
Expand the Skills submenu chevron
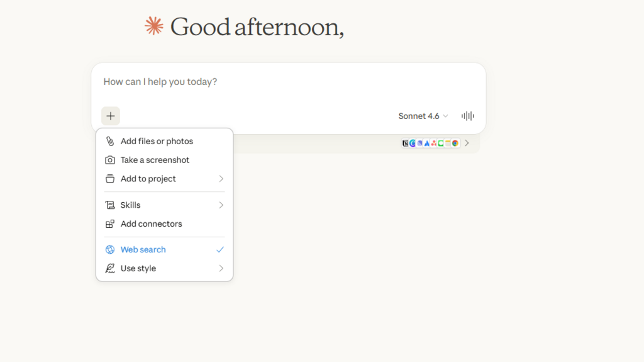(x=221, y=205)
